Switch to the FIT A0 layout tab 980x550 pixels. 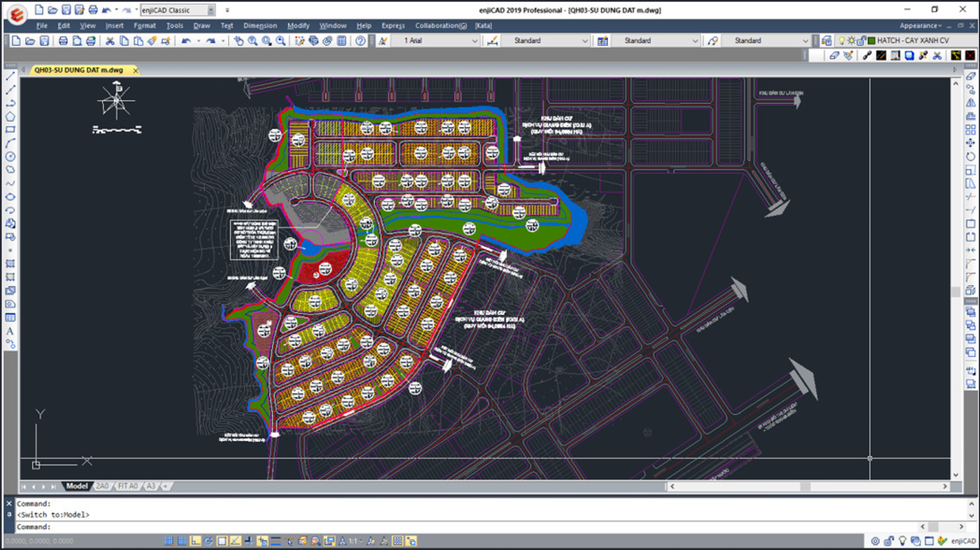[127, 486]
